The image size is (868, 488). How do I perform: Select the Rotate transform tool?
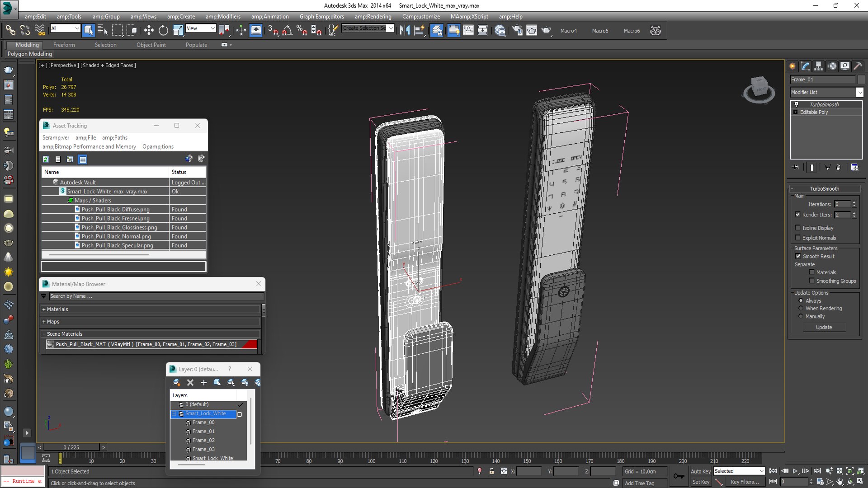(x=163, y=30)
